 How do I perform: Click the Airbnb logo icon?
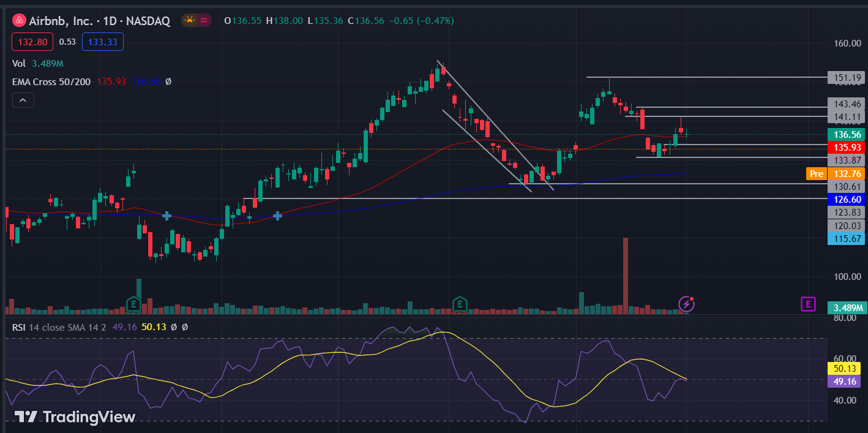point(19,21)
